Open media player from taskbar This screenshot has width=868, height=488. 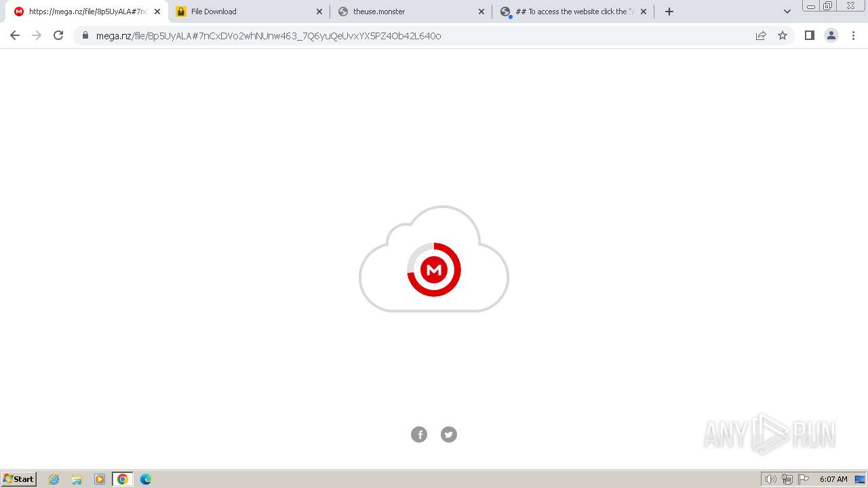coord(100,479)
